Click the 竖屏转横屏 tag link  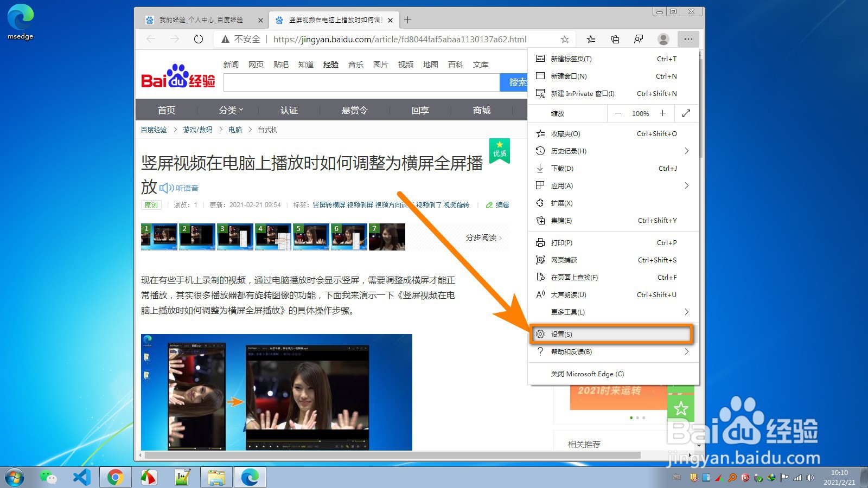pos(329,205)
